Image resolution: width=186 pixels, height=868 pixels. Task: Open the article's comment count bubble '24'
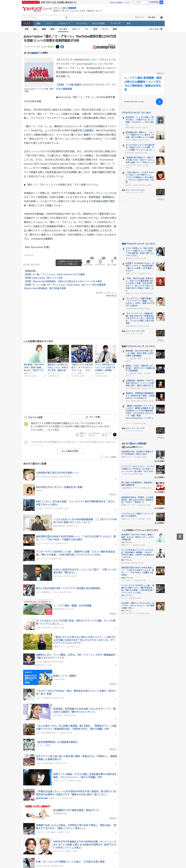44,47
